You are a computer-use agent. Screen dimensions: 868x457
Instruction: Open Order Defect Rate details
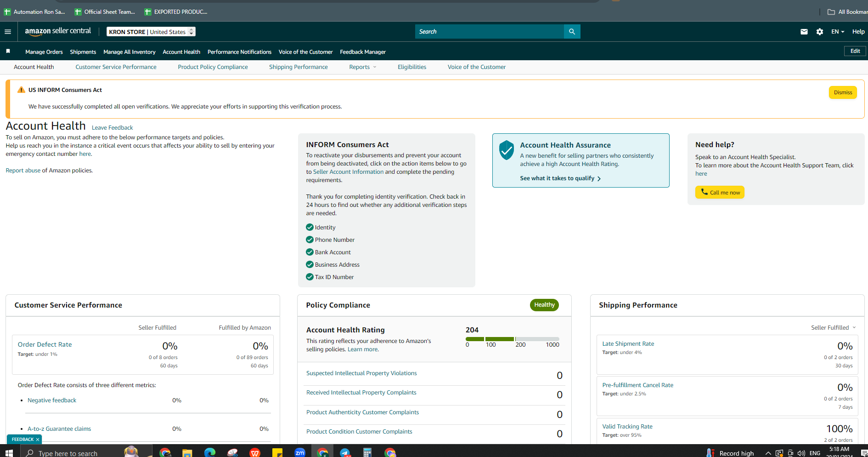45,344
